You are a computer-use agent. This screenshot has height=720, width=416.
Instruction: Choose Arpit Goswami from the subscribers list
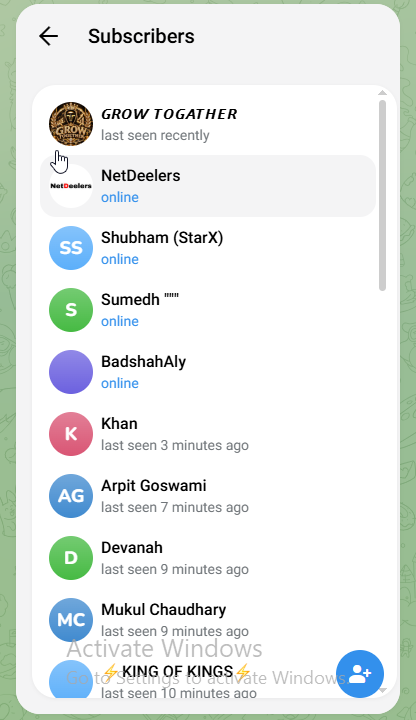(x=208, y=496)
